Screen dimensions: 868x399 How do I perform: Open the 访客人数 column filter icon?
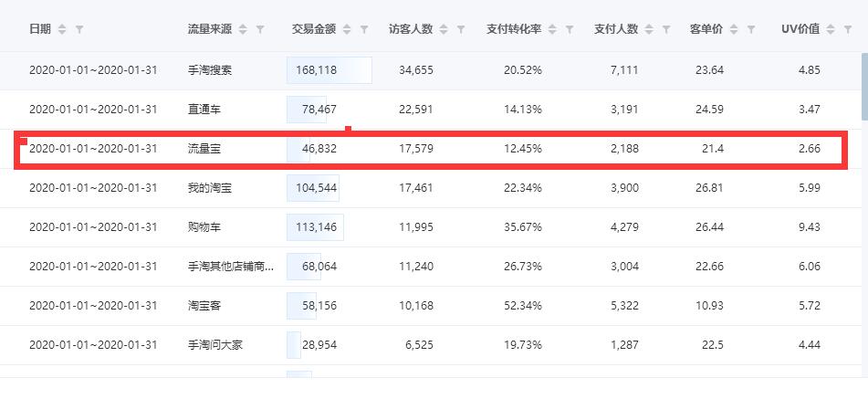point(461,29)
